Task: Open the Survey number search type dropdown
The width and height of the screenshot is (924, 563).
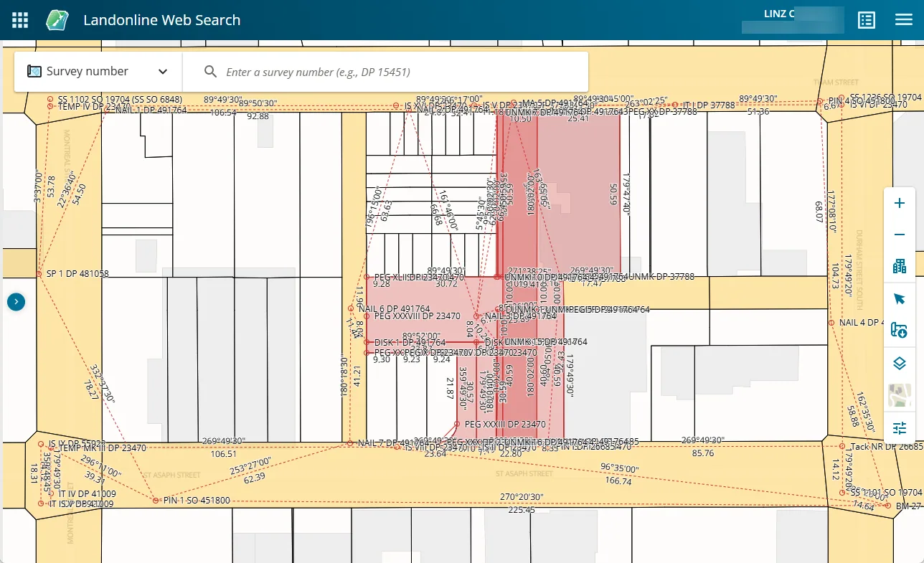Action: (x=98, y=72)
